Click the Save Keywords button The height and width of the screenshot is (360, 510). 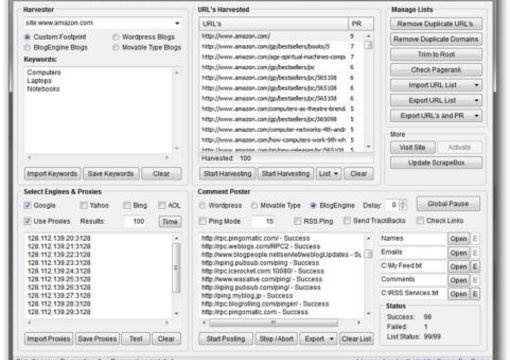click(x=111, y=174)
